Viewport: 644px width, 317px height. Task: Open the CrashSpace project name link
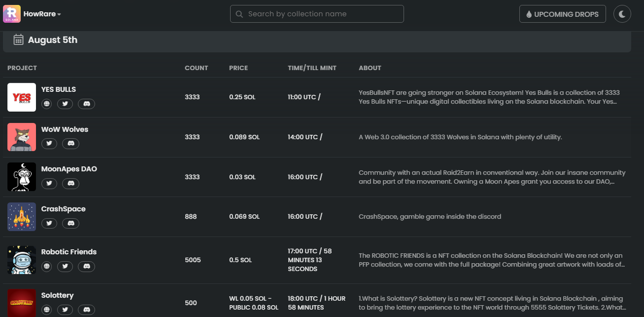63,208
